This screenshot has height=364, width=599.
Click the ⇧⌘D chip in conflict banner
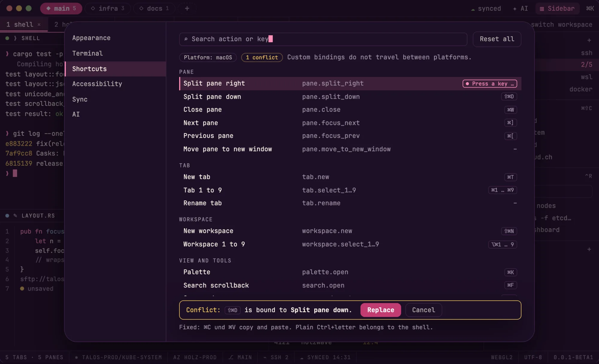click(x=232, y=310)
